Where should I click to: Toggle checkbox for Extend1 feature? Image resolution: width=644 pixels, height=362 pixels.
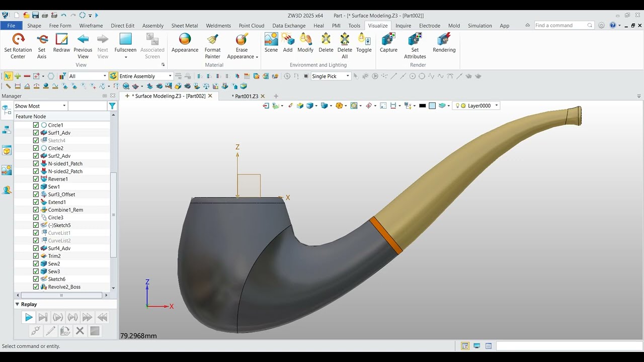click(x=36, y=202)
